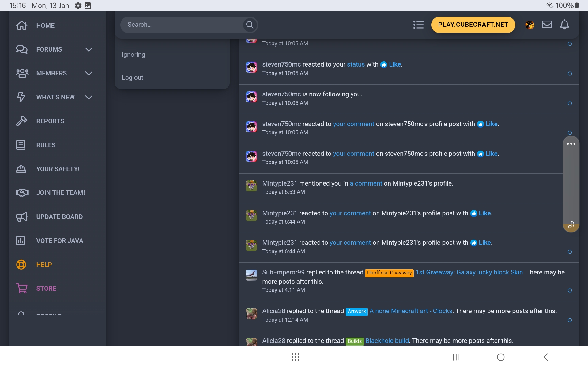Open 'A none Minecraft art - Clocks' thread
The image size is (588, 368).
tap(411, 311)
